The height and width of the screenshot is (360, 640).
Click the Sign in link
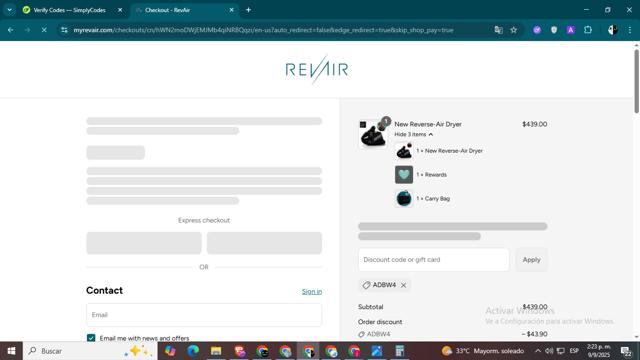pyautogui.click(x=312, y=291)
